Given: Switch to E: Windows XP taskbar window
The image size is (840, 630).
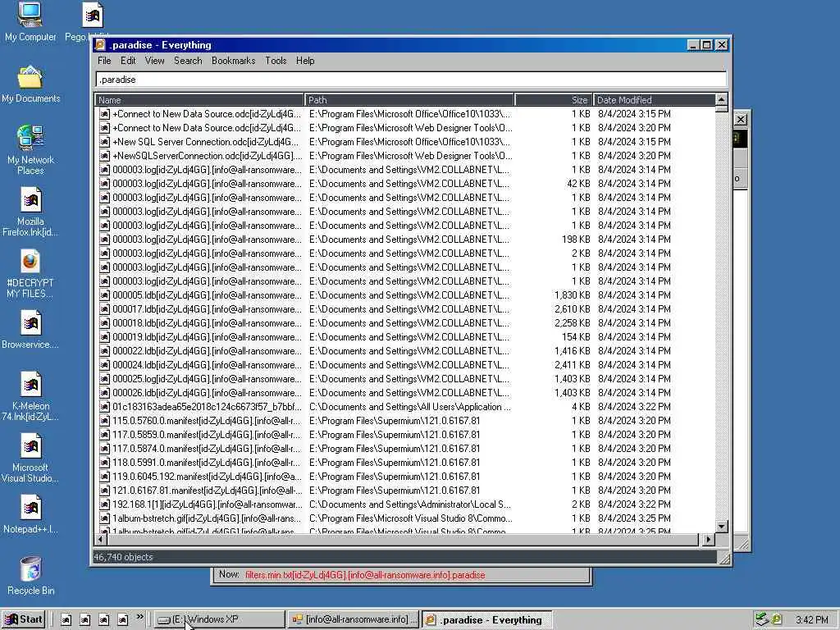Looking at the screenshot, I should [x=220, y=619].
